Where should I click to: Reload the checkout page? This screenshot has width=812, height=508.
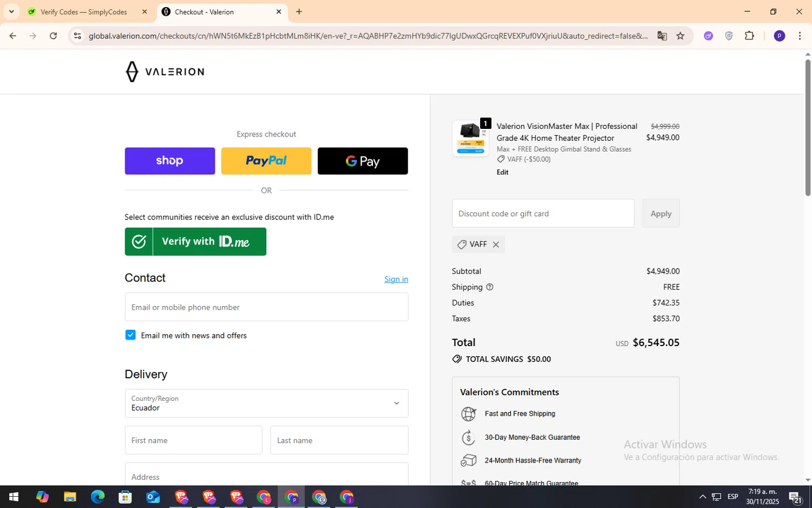click(53, 36)
